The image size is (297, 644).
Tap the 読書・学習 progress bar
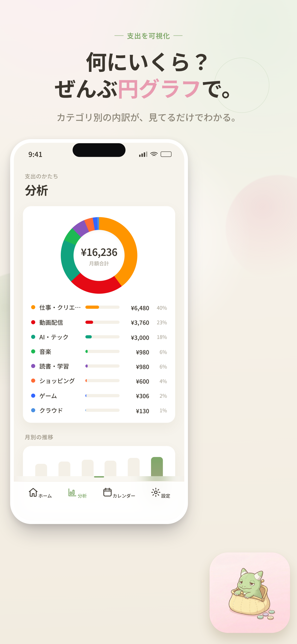(x=102, y=366)
